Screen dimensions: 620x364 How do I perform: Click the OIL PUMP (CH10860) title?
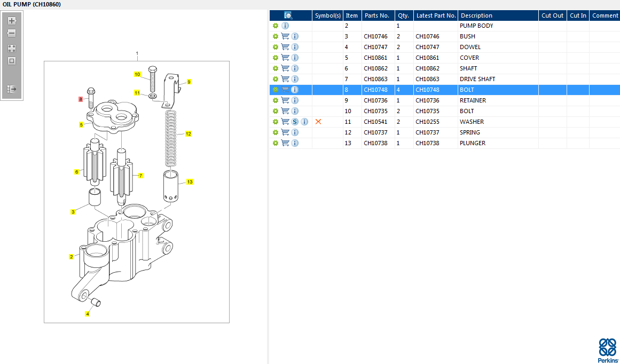[x=32, y=4]
